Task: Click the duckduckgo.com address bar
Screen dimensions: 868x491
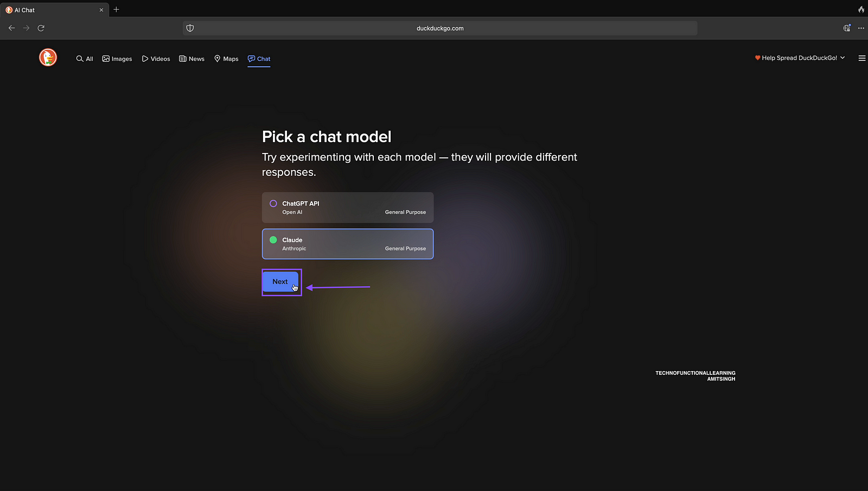Action: pos(439,28)
